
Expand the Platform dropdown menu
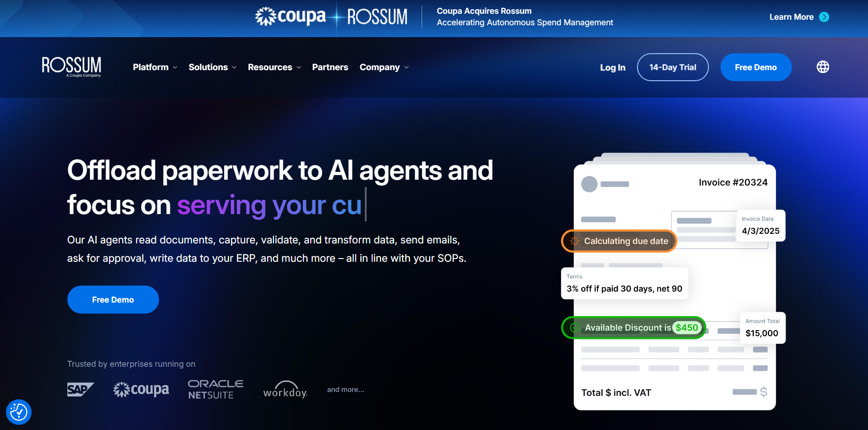(x=155, y=67)
